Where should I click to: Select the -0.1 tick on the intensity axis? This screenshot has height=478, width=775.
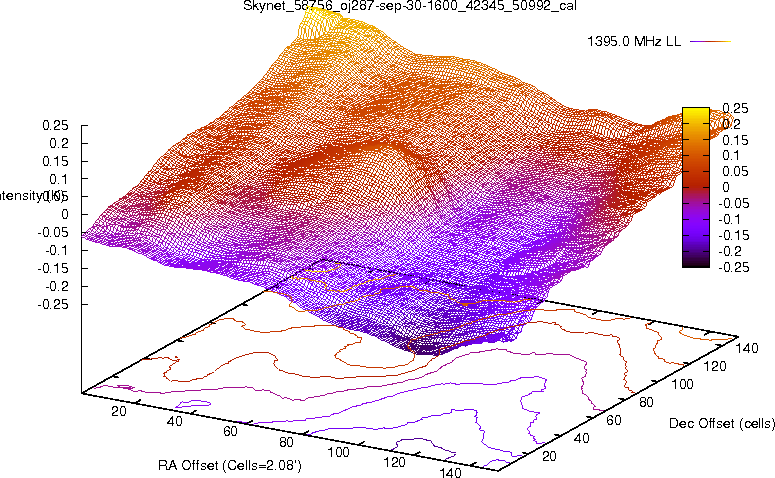(56, 250)
